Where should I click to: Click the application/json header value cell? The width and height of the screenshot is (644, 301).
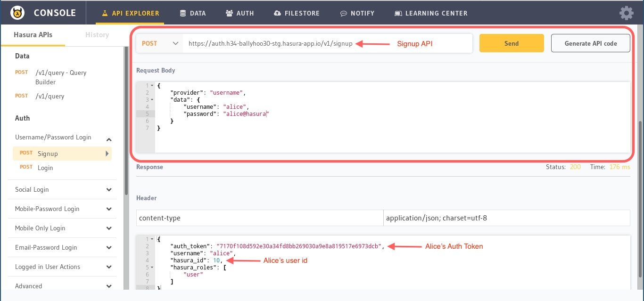pyautogui.click(x=507, y=218)
